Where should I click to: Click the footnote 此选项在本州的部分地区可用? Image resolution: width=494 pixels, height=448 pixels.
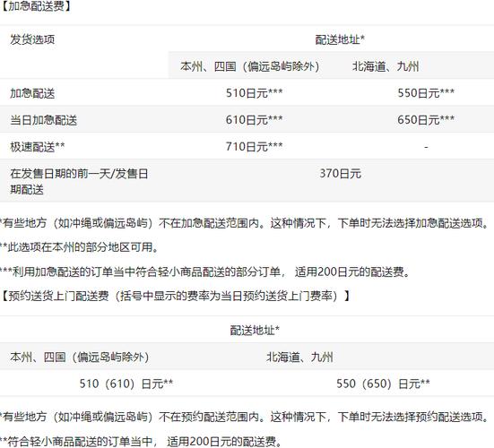pyautogui.click(x=80, y=247)
